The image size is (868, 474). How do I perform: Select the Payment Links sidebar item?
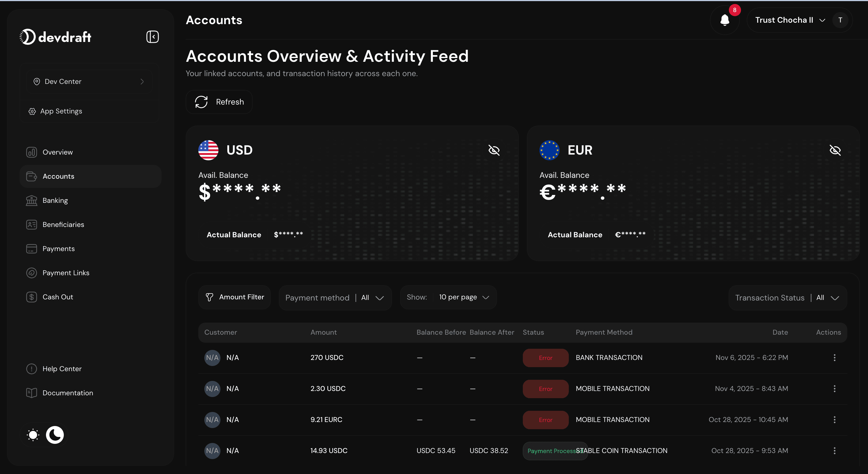[x=66, y=273]
